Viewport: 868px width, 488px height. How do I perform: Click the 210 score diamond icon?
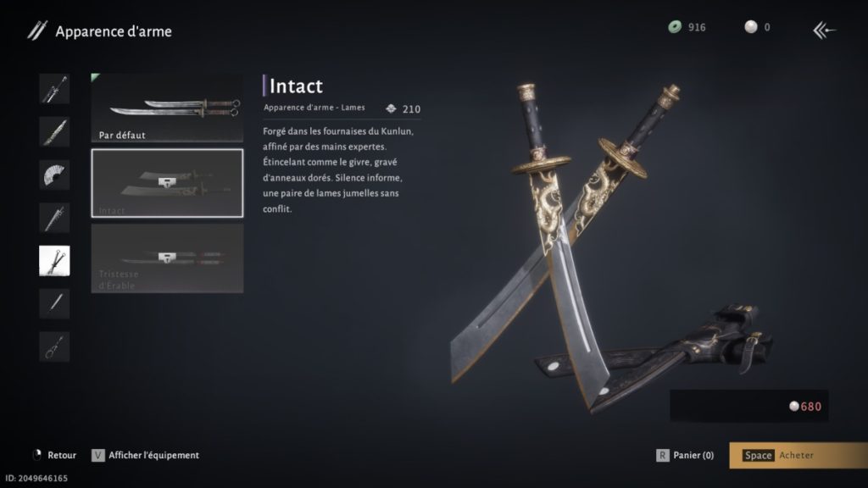391,108
